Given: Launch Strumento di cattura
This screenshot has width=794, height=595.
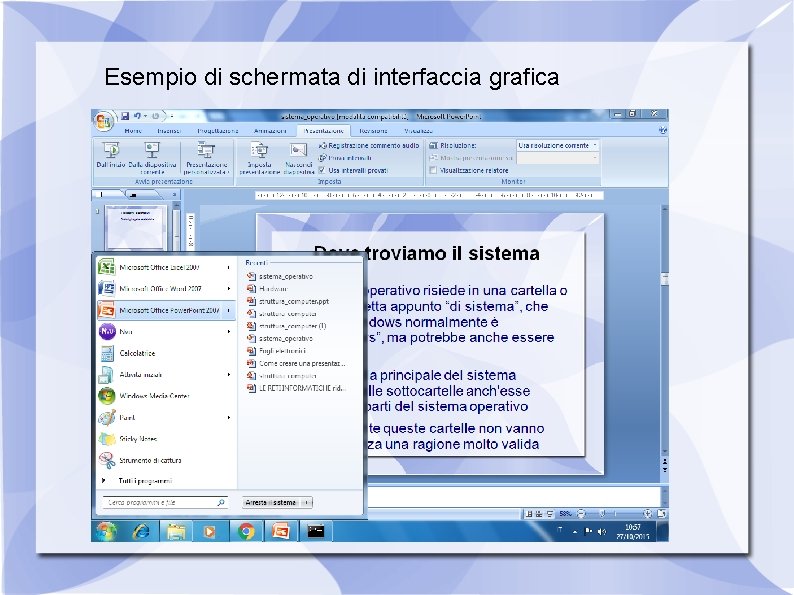Looking at the screenshot, I should click(165, 460).
